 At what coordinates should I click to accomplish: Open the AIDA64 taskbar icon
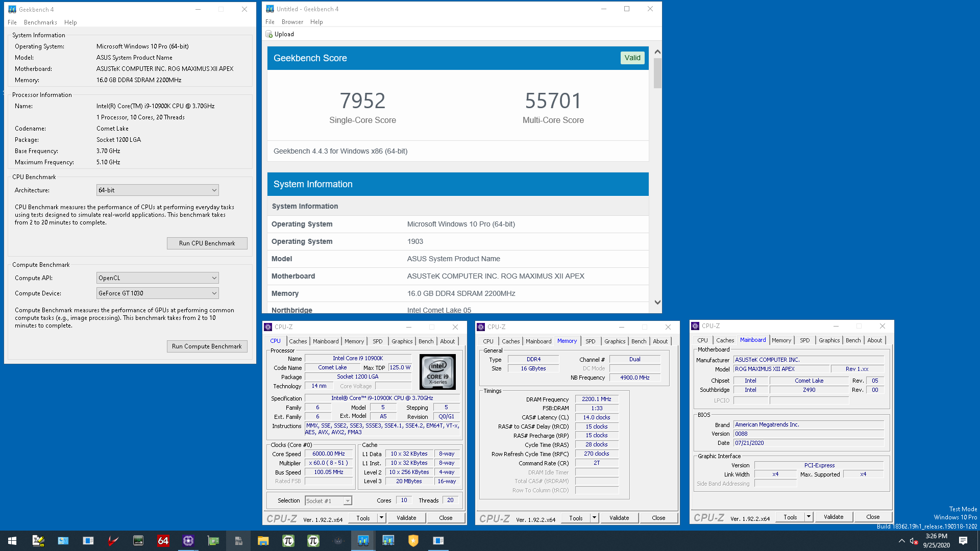163,540
